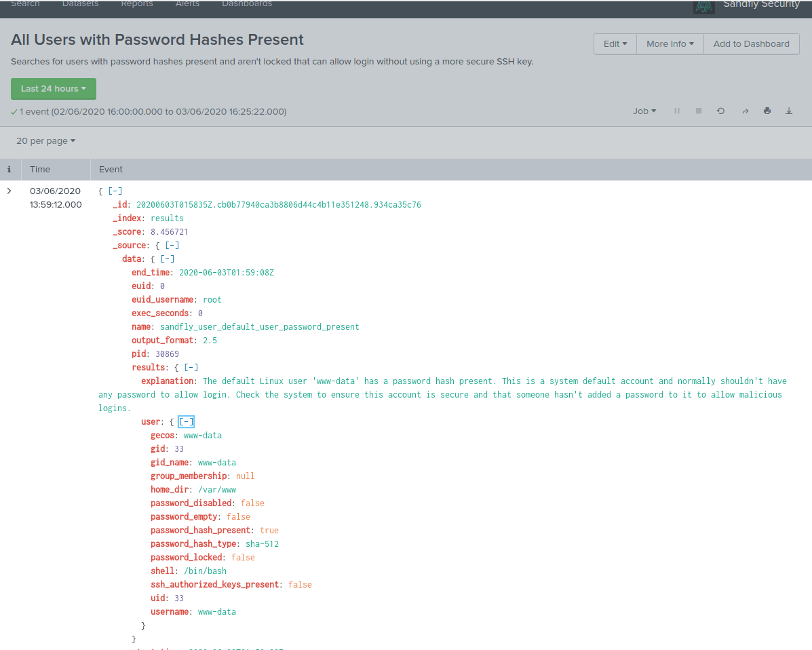This screenshot has height=650, width=812.
Task: Click the event timestamp 03/06/2020
Action: tap(56, 191)
